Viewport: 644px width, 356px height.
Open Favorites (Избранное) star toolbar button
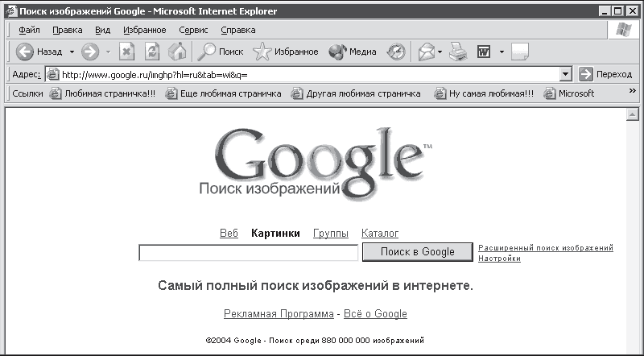coord(286,52)
